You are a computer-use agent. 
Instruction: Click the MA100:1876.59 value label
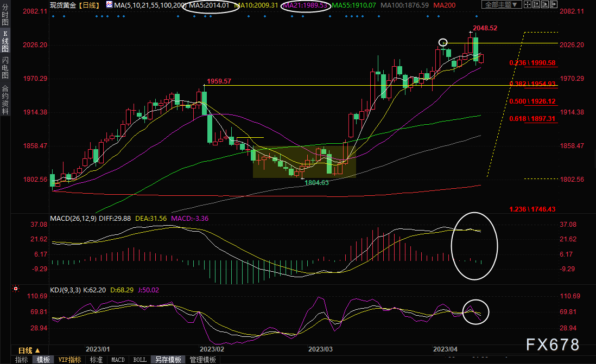[404, 5]
